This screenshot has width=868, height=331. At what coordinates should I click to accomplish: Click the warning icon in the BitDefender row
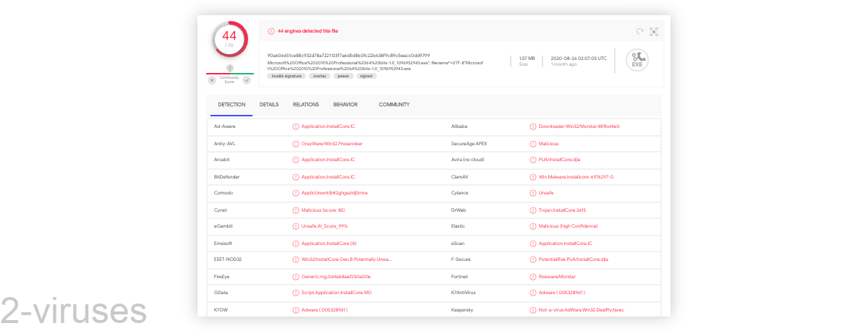pyautogui.click(x=296, y=176)
